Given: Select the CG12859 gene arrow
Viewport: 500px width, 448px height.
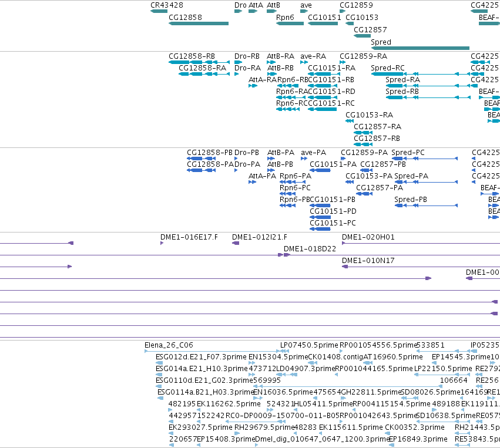Looking at the screenshot, I should [343, 11].
